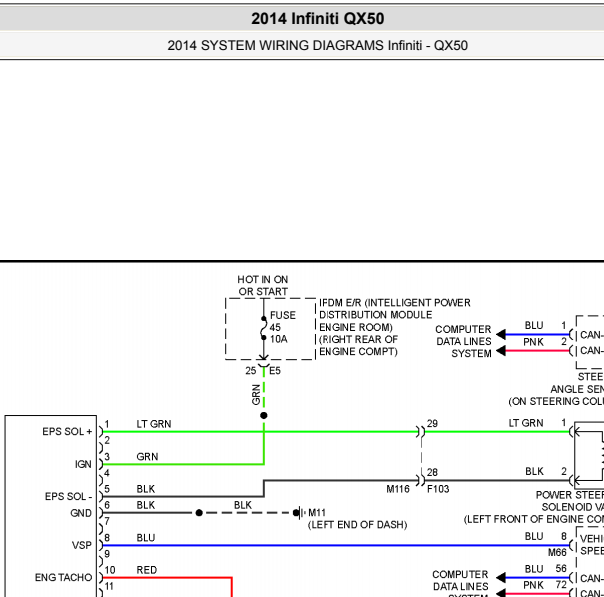
Task: Click the "EPS SOL -" terminal label
Action: (68, 496)
